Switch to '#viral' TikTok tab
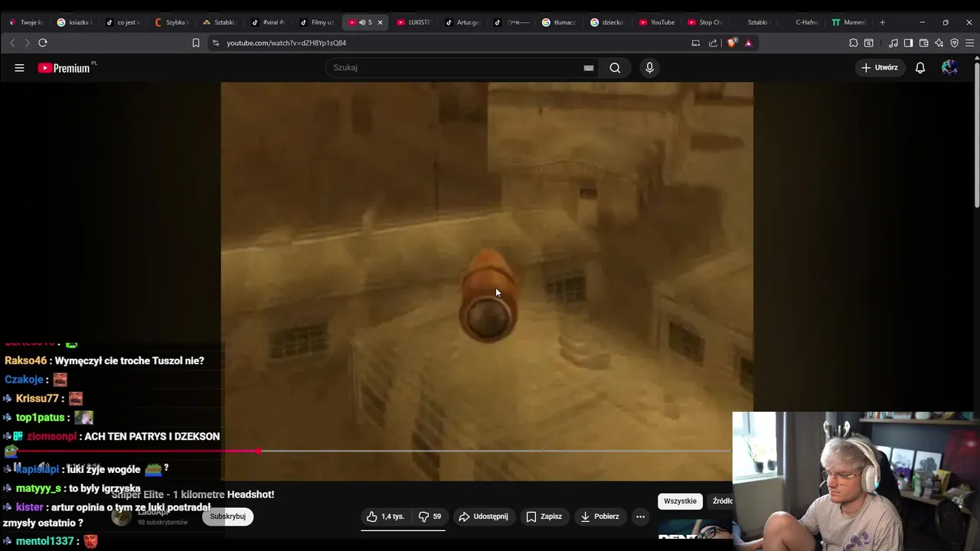Screen dimensions: 980x551 pos(268,22)
